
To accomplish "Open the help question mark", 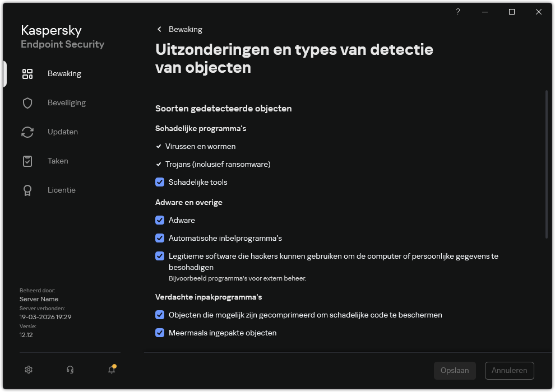I will (x=457, y=12).
